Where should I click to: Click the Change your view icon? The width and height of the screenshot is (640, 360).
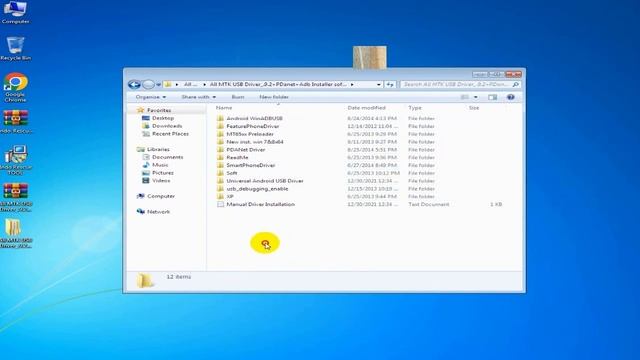tap(464, 97)
